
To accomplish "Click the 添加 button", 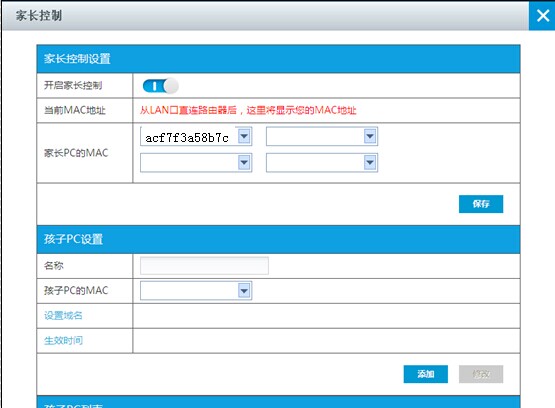I will pyautogui.click(x=425, y=374).
